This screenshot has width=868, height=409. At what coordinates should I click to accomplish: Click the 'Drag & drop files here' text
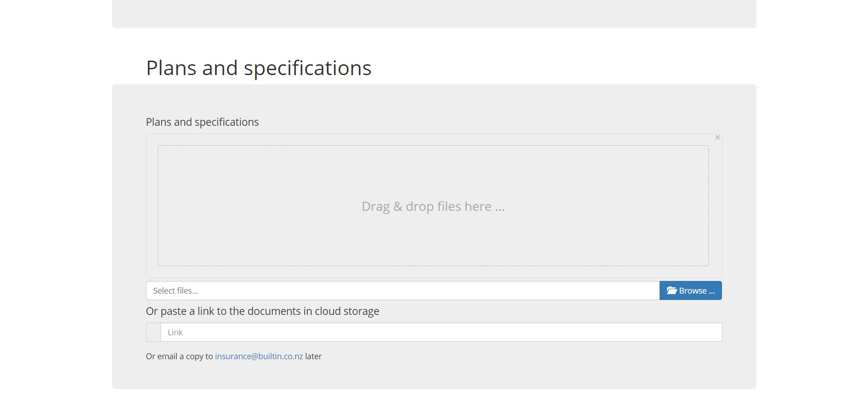(433, 206)
